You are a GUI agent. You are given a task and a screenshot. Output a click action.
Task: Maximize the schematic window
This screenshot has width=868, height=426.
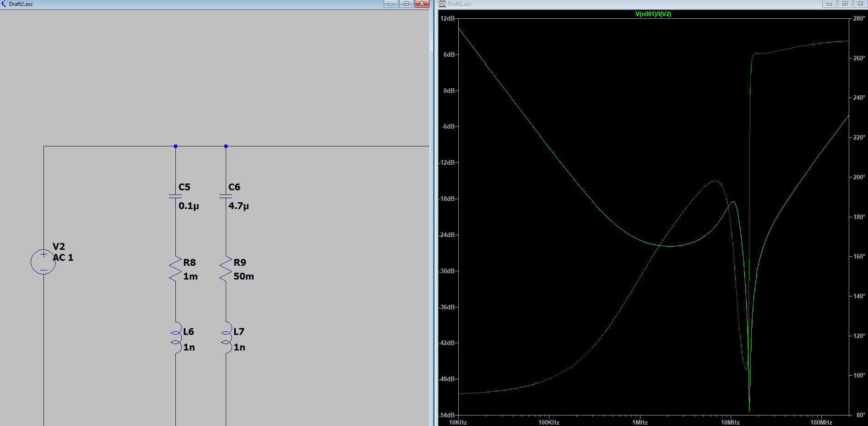tap(406, 4)
